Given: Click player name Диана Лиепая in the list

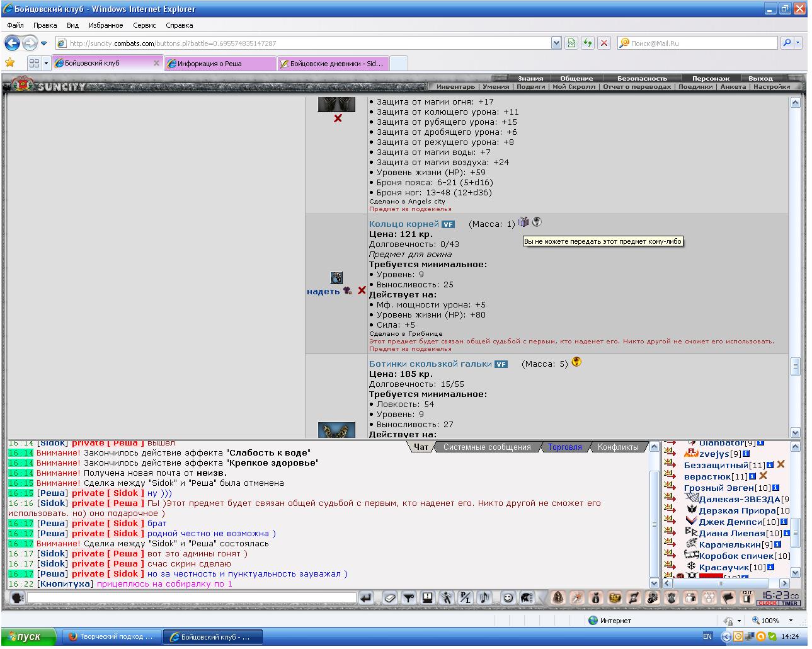Looking at the screenshot, I should pyautogui.click(x=732, y=533).
